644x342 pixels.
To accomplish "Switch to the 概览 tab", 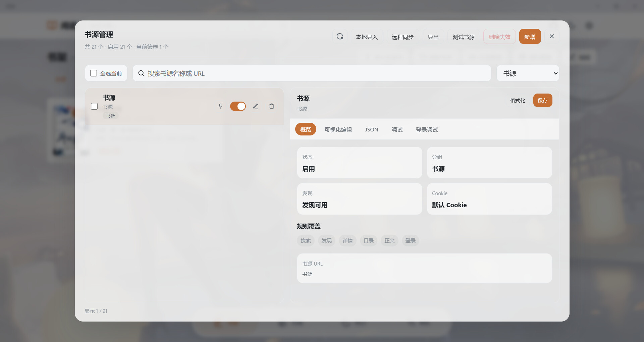I will [306, 129].
